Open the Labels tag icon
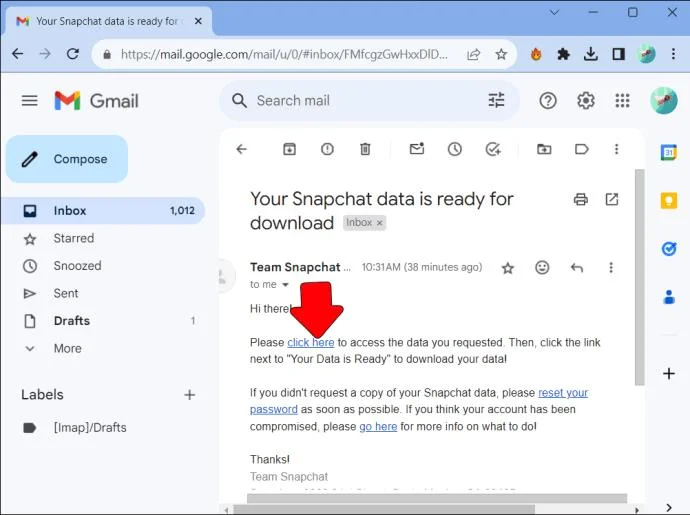The height and width of the screenshot is (515, 690). pos(582,149)
